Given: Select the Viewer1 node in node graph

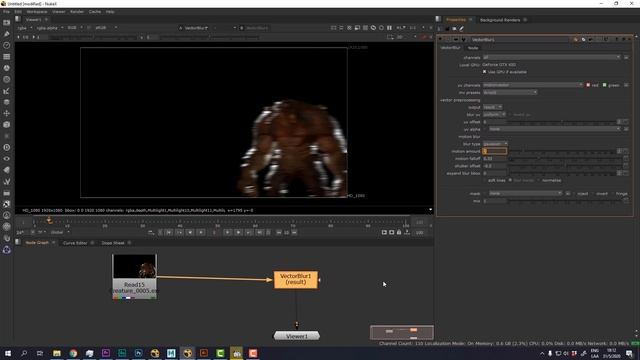Looking at the screenshot, I should 297,336.
